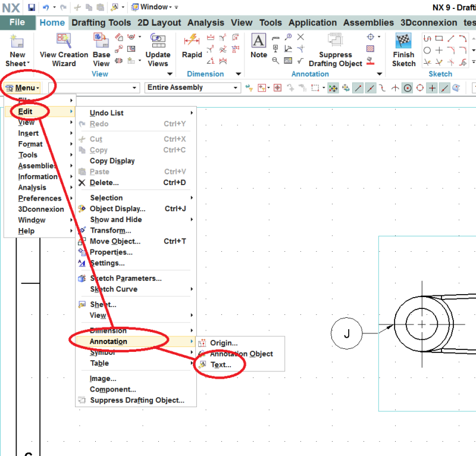This screenshot has height=456, width=476.
Task: Switch to the Drafting Tools tab
Action: [101, 23]
